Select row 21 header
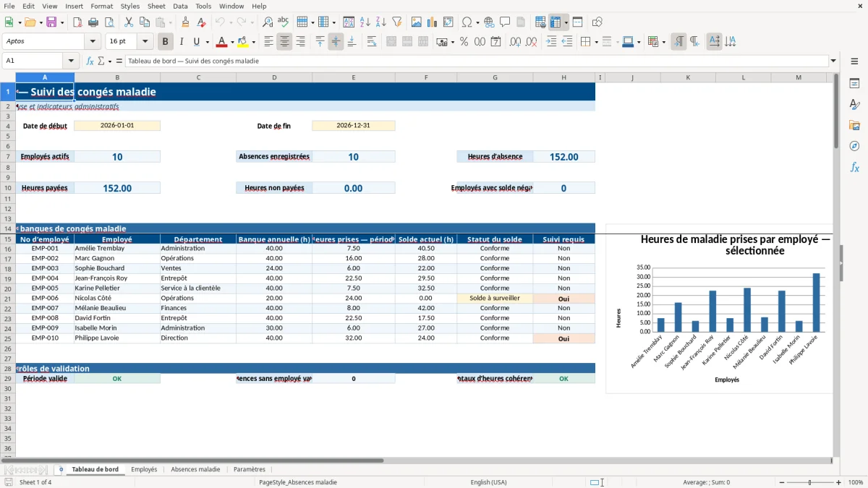Viewport: 868px width, 488px height. point(7,298)
